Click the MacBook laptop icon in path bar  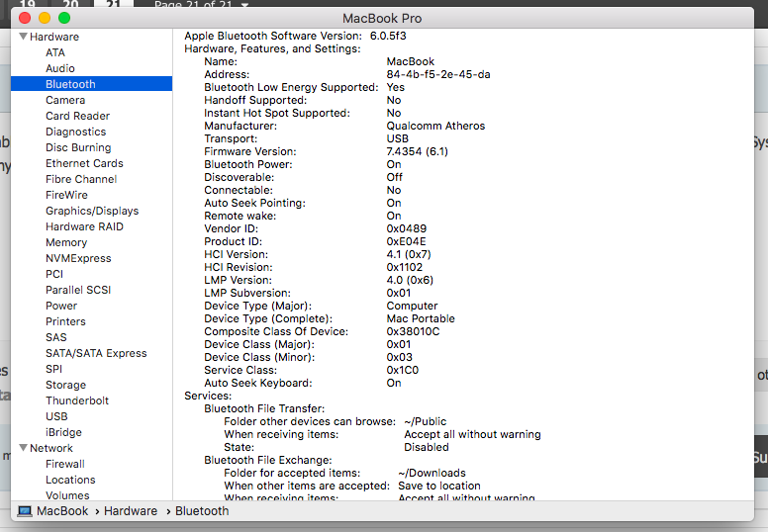tap(25, 511)
